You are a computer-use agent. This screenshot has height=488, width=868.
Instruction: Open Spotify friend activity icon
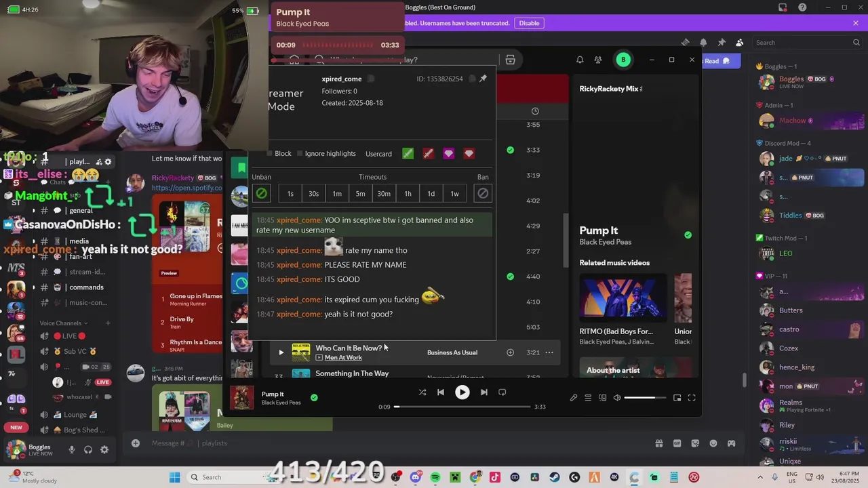click(x=598, y=60)
